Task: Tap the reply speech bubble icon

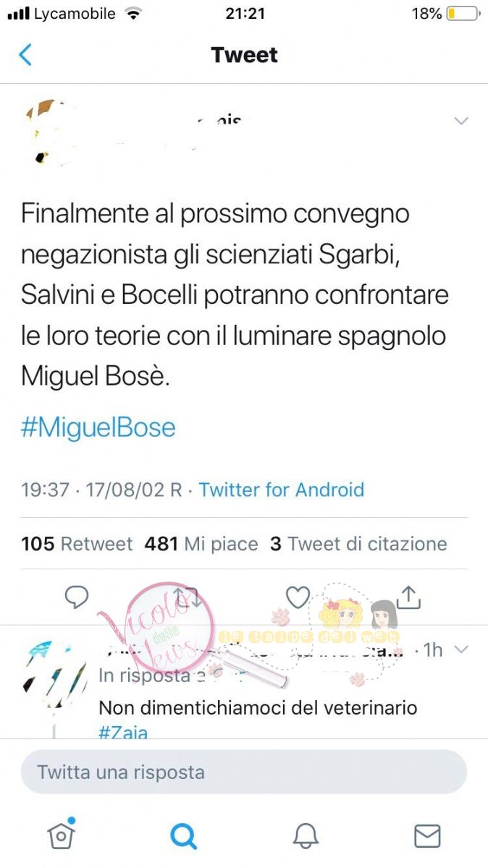Action: click(77, 597)
